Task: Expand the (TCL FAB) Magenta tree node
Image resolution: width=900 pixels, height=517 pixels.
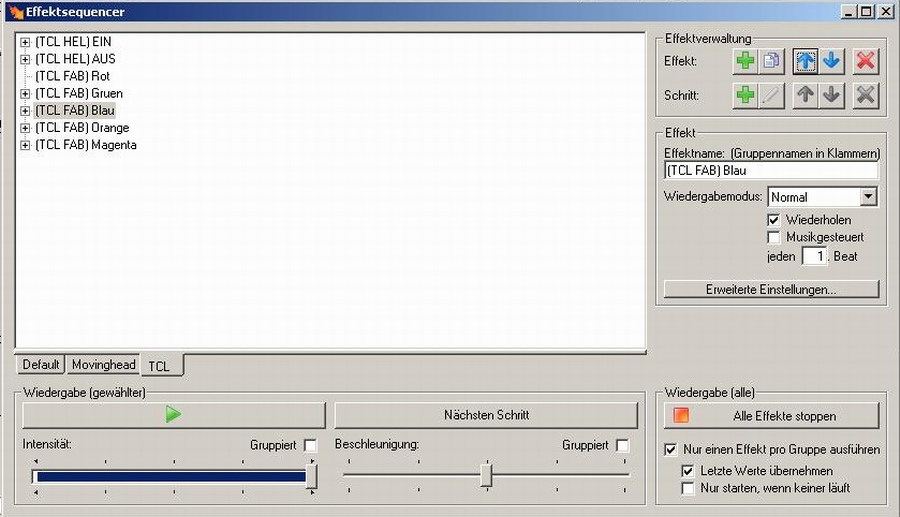Action: [x=25, y=145]
